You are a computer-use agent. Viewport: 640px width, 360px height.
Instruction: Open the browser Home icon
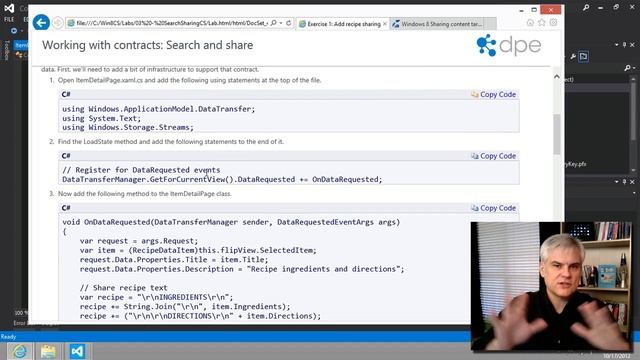(x=530, y=23)
